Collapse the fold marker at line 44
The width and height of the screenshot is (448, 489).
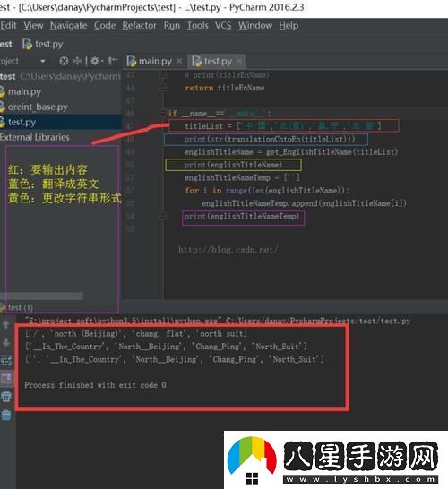point(162,89)
